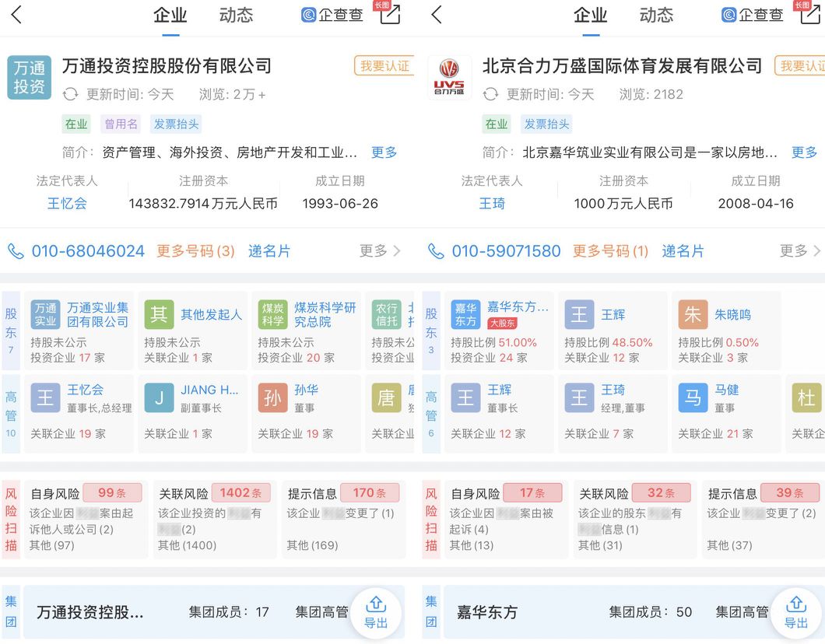Click 递名片 on right page
Screen dimensions: 825x644
[x=683, y=251]
